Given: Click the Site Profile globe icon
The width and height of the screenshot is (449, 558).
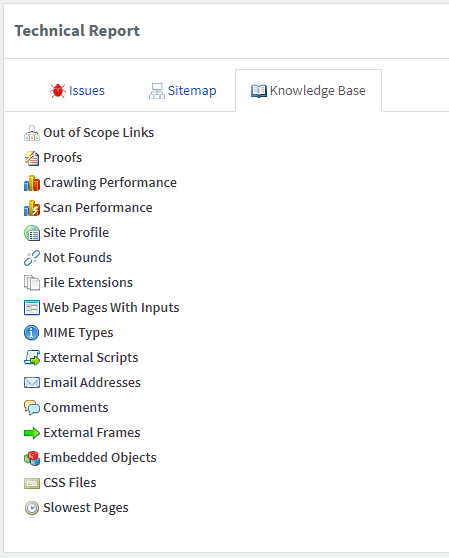Looking at the screenshot, I should click(x=32, y=233).
